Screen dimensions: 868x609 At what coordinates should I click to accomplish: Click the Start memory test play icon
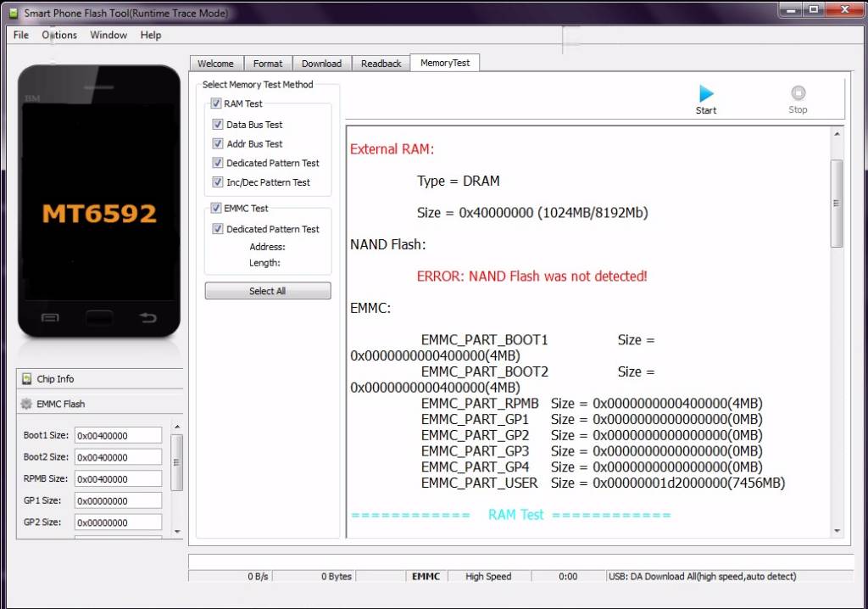706,94
